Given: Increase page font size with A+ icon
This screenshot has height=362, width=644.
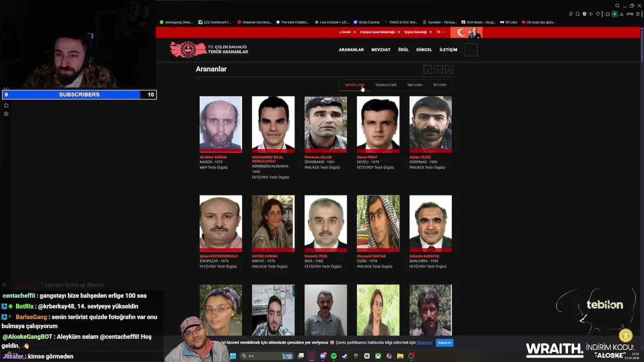Looking at the screenshot, I should coord(438,70).
